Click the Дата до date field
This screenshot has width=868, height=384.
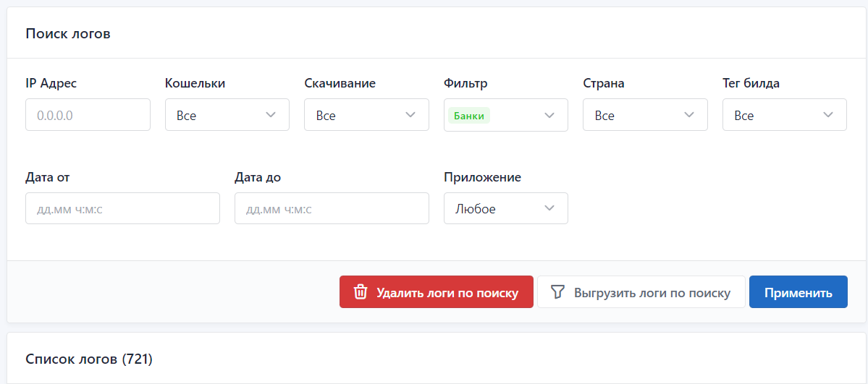(332, 208)
